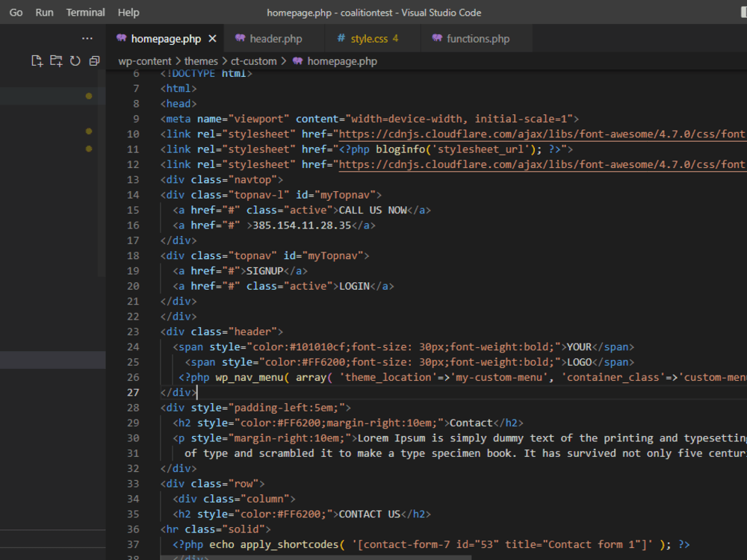This screenshot has height=560, width=747.
Task: Open the Go menu
Action: click(16, 13)
